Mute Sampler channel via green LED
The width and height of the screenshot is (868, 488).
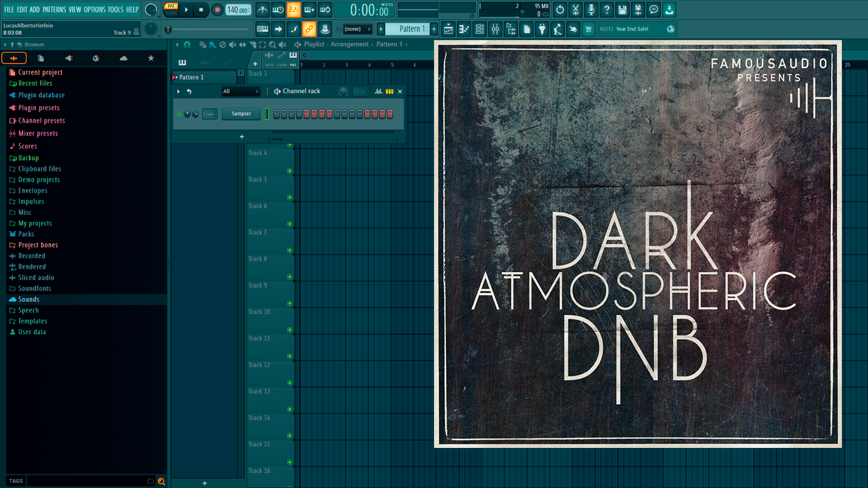click(x=179, y=114)
